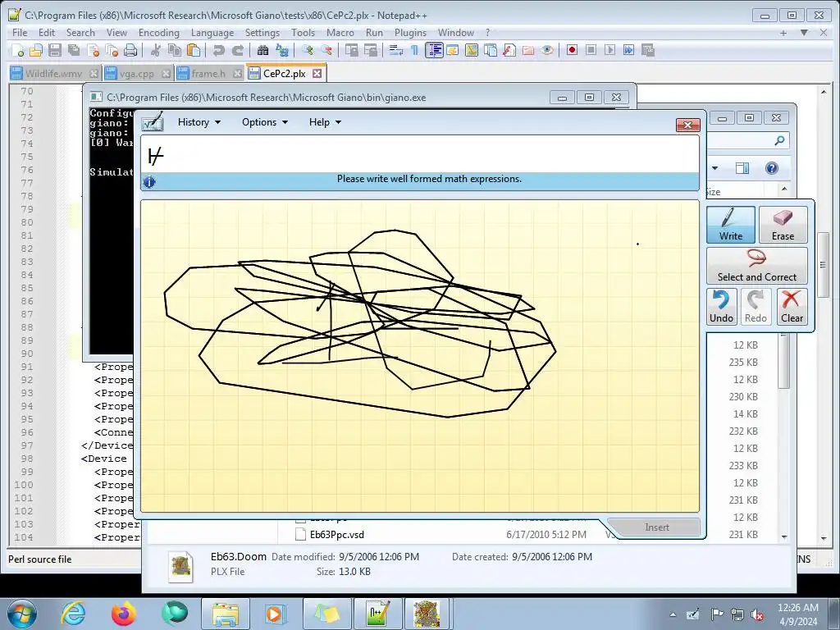
Task: Click the Replace icon in Notepad++ toolbar
Action: click(x=282, y=50)
